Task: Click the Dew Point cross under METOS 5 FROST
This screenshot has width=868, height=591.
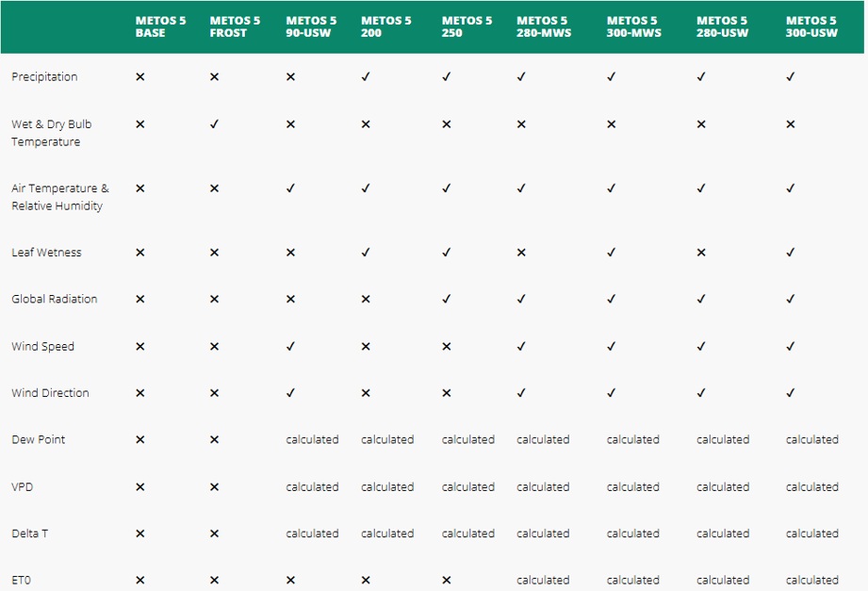Action: click(x=214, y=440)
